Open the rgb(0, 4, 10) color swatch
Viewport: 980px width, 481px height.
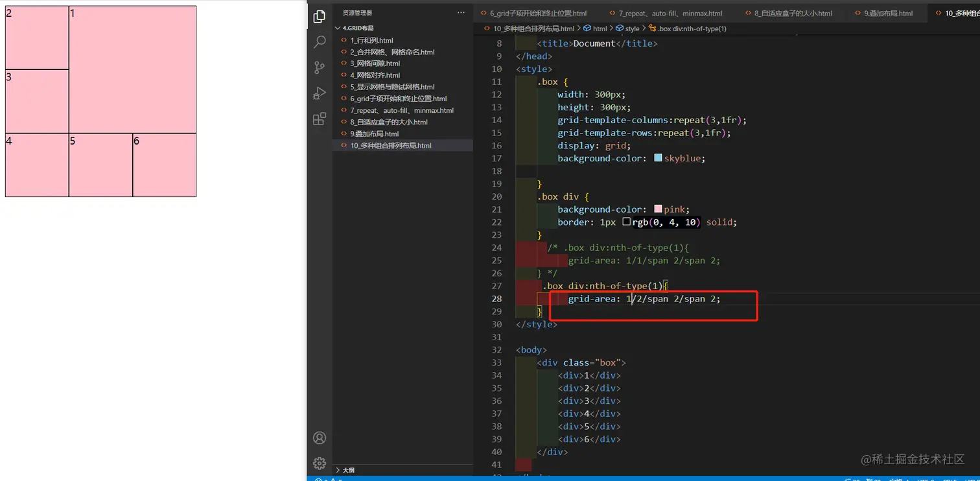[626, 222]
